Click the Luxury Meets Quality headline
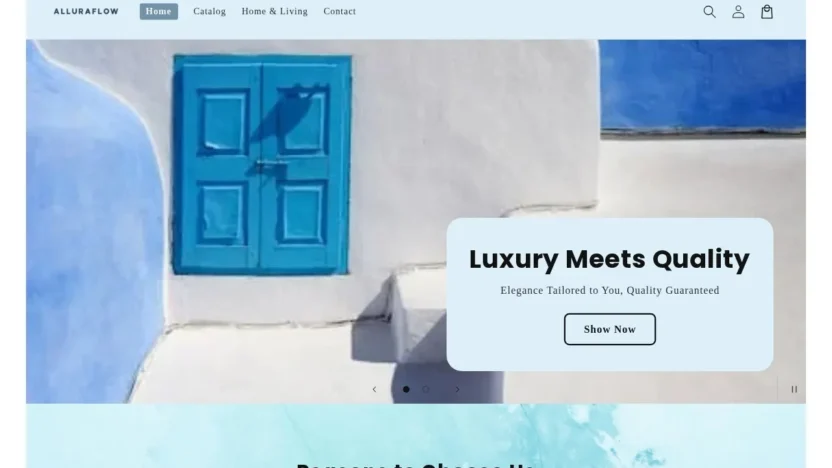 tap(609, 259)
